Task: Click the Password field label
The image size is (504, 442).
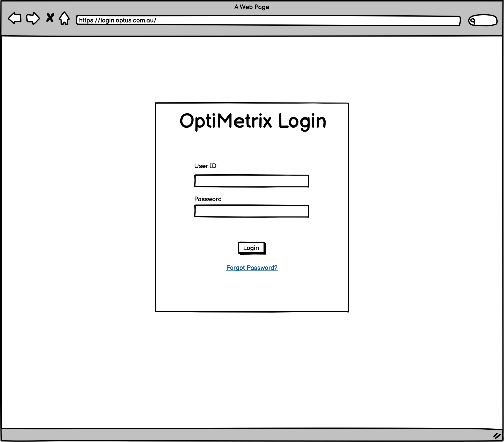Action: coord(208,199)
